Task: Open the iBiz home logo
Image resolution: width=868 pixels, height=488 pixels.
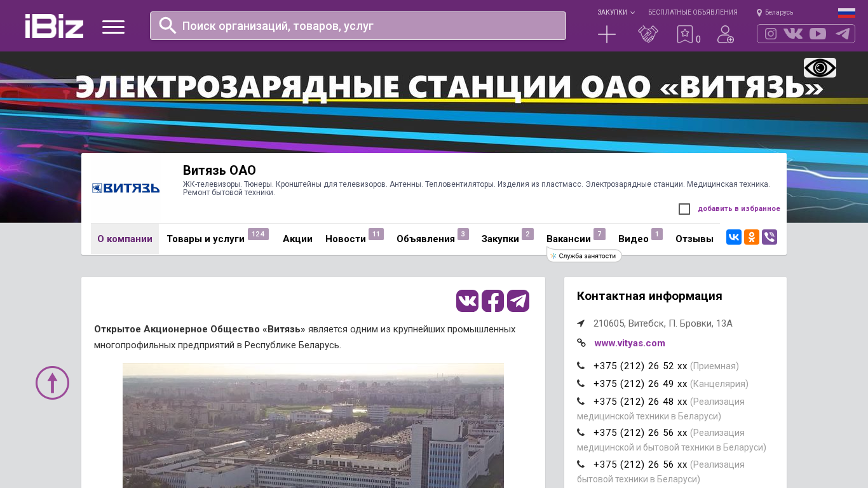Action: click(54, 26)
